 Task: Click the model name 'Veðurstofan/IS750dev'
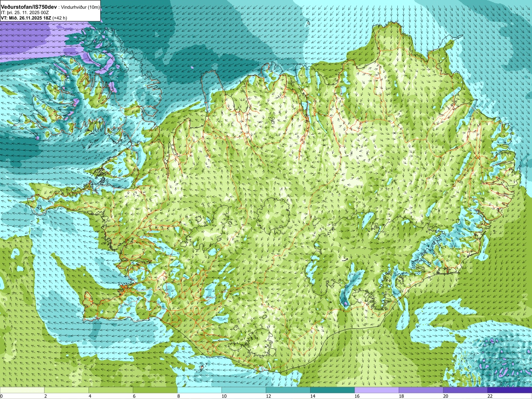tap(29, 7)
